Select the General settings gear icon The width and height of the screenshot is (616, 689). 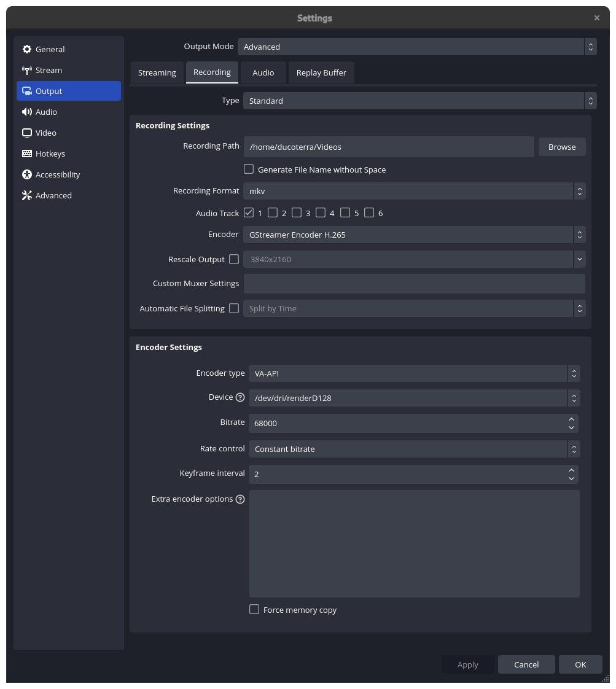[x=27, y=49]
